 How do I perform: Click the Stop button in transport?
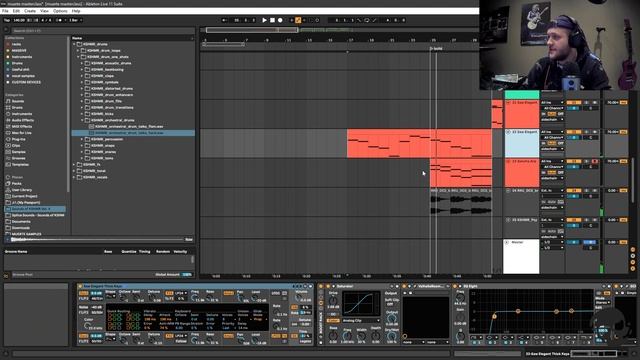(272, 20)
